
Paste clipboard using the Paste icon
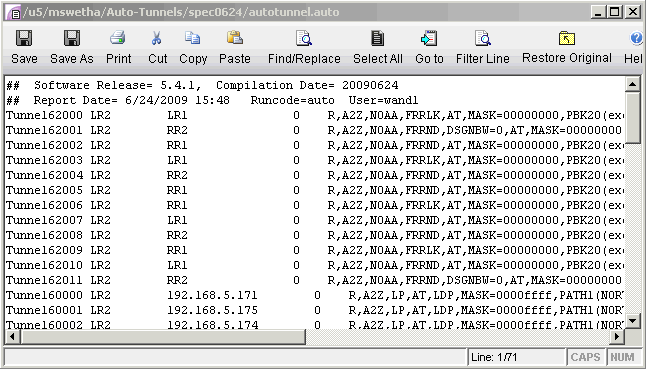coord(234,38)
